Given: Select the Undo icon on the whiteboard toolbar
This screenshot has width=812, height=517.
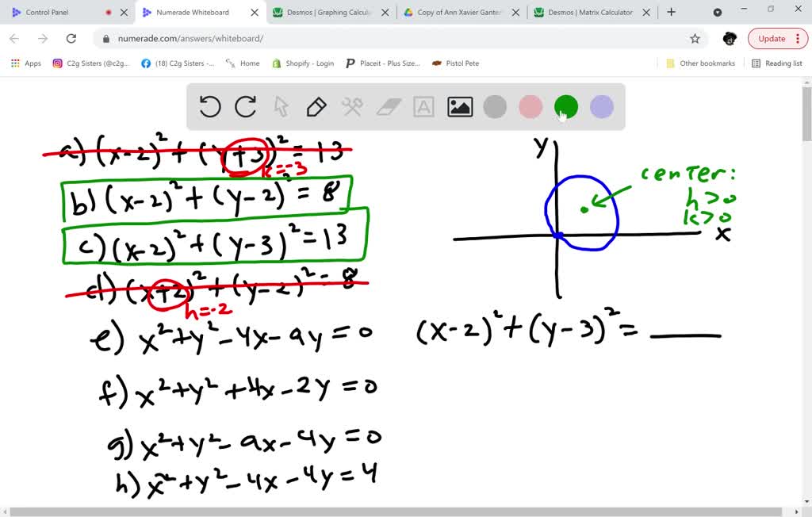Looking at the screenshot, I should tap(209, 106).
